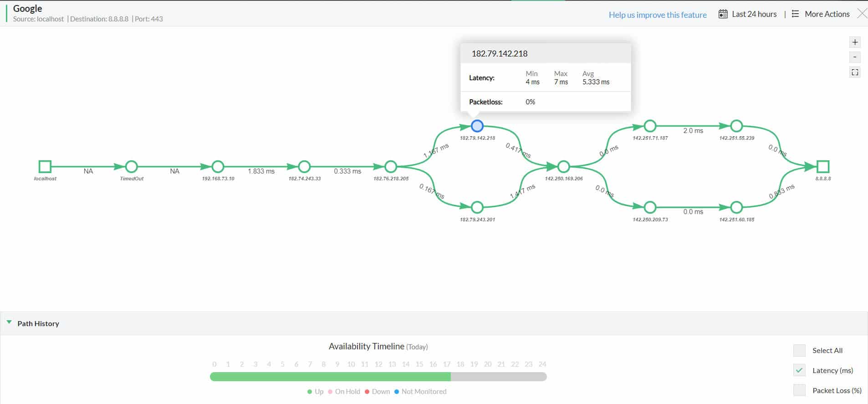Select highlighted node 182.79.142.218

coord(477,126)
